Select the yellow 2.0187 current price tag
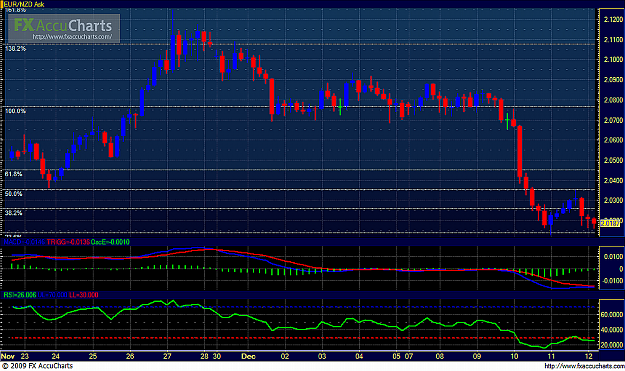625x371 pixels. 610,224
